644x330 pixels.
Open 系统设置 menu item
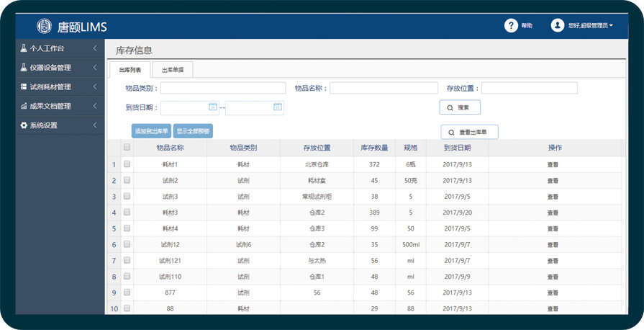point(60,125)
